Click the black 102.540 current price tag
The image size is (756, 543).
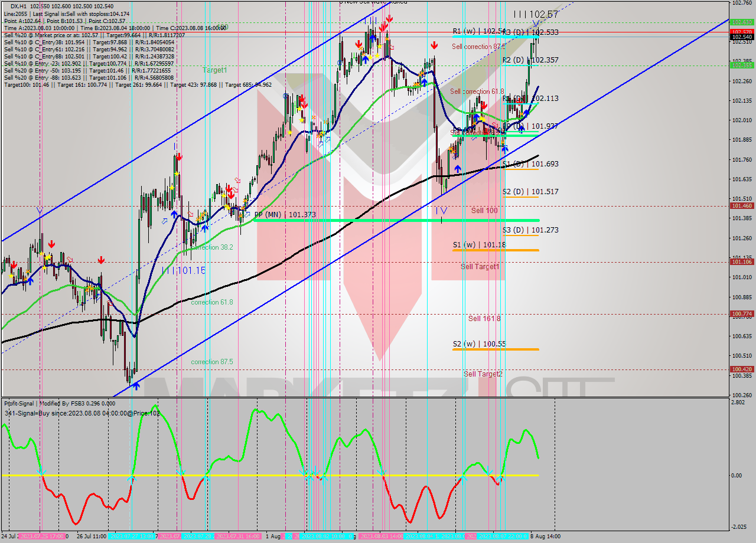742,37
